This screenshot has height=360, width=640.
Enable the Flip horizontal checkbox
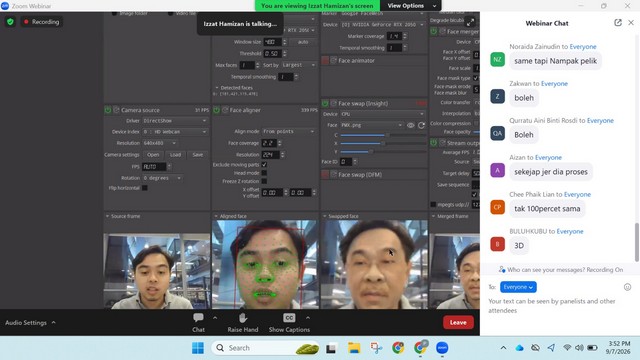pyautogui.click(x=144, y=188)
